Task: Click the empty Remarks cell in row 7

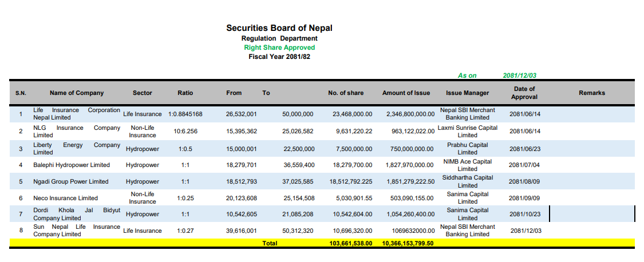Action: pos(592,214)
